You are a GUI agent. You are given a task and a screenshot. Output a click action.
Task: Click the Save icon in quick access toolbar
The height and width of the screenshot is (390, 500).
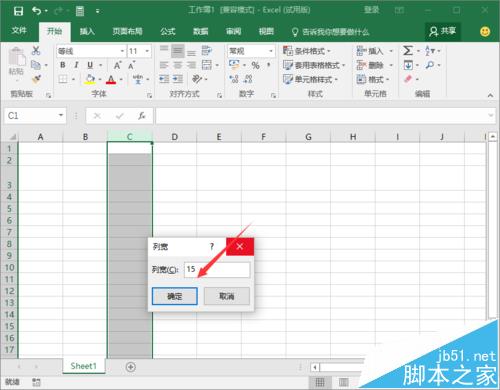coord(18,11)
